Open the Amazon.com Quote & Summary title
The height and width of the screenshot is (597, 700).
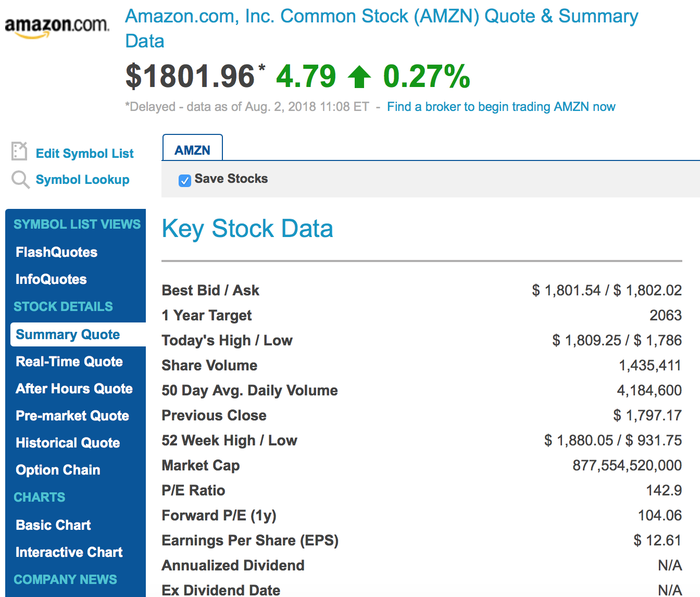[x=382, y=28]
